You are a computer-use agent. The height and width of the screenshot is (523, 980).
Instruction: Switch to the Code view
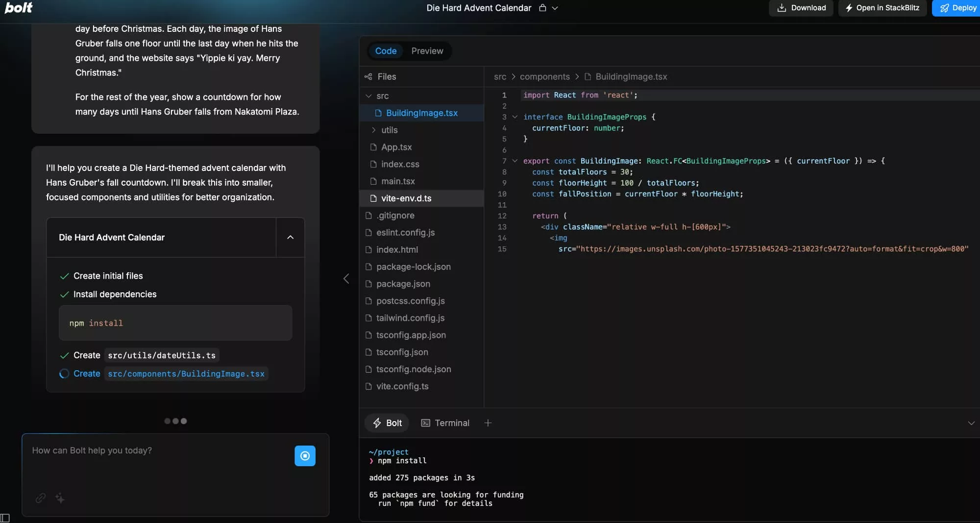click(x=386, y=51)
